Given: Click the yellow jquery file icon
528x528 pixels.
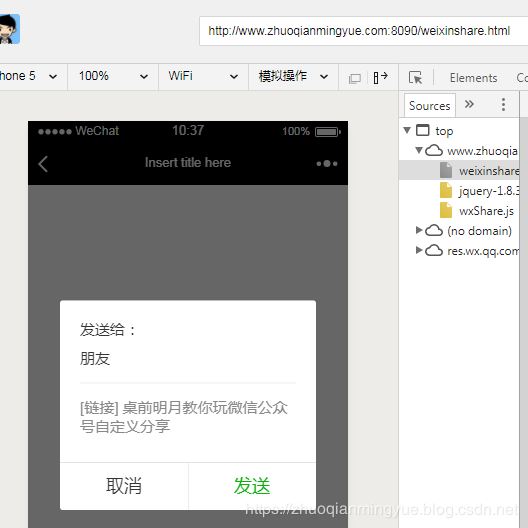Looking at the screenshot, I should pyautogui.click(x=446, y=190).
